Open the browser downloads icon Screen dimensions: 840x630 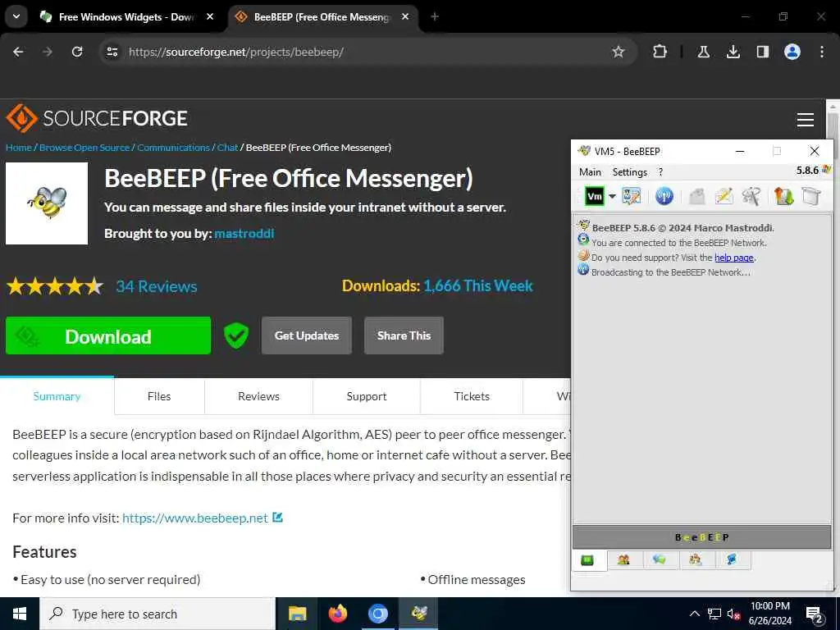[x=733, y=52]
